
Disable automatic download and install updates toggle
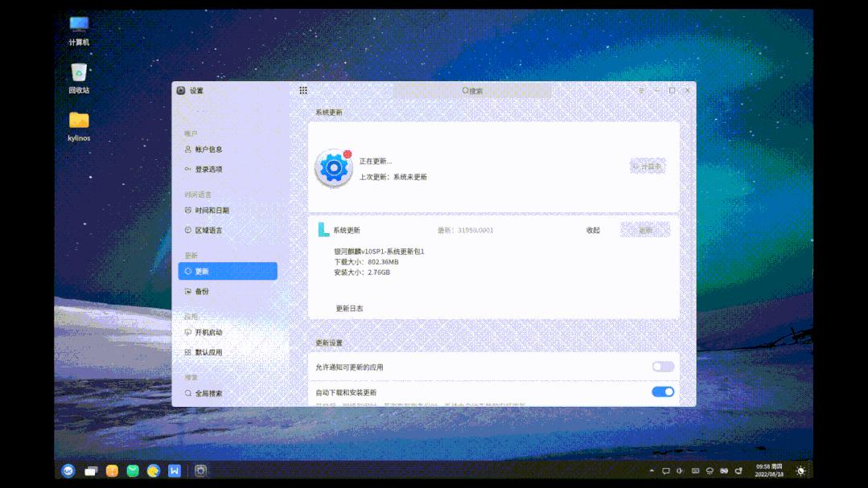coord(662,392)
